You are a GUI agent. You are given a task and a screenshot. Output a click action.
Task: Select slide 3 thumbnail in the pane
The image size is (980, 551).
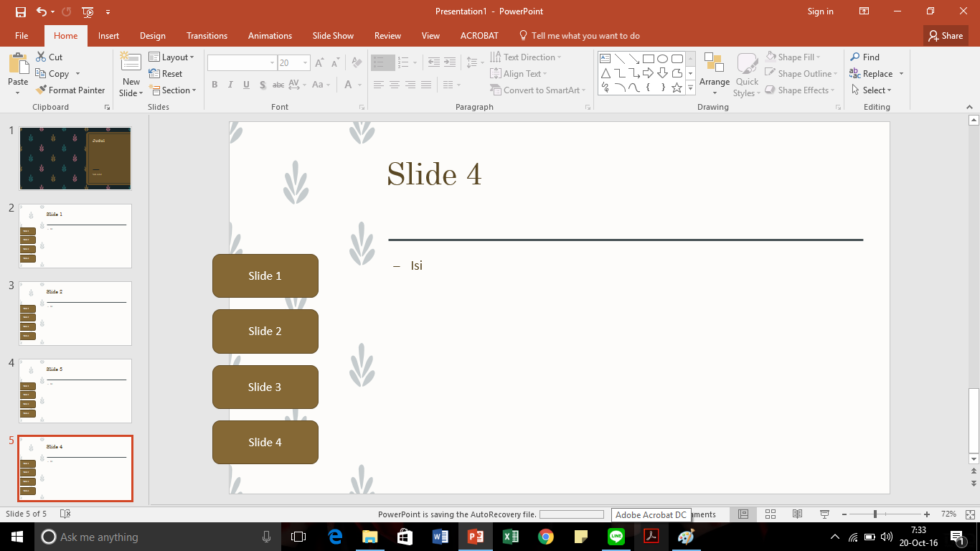click(x=75, y=314)
